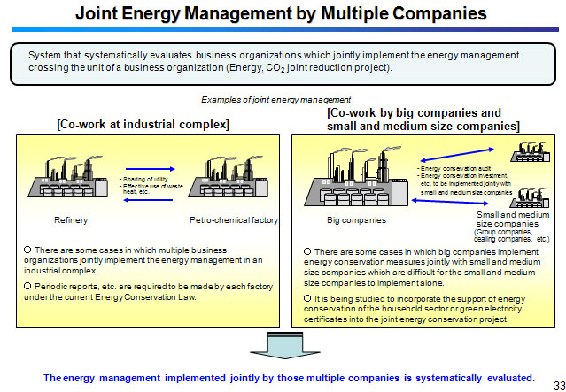Click the slide page number 33
The image size is (566, 392).
pyautogui.click(x=559, y=384)
